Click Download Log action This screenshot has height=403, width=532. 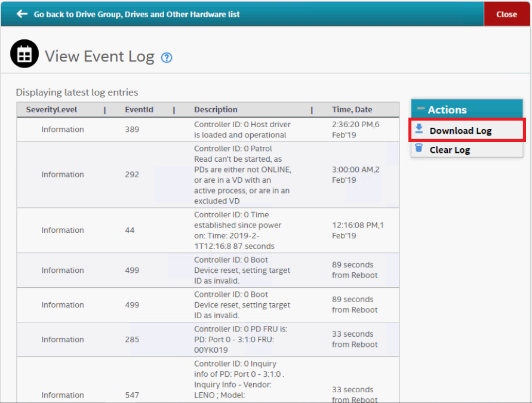[460, 131]
